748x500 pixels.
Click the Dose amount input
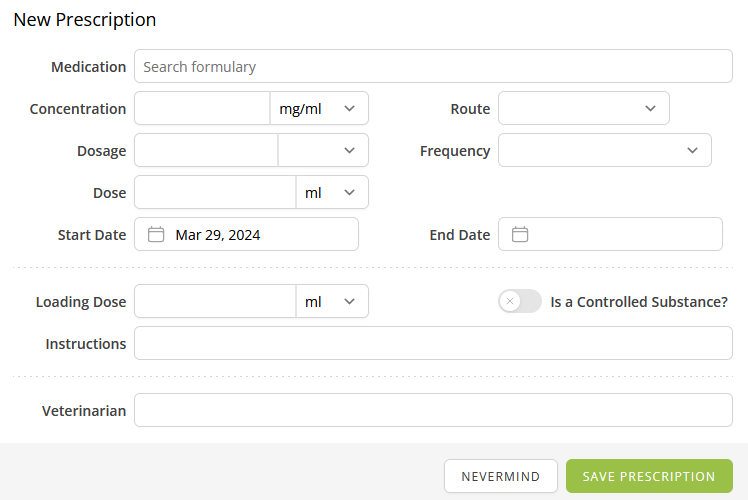(x=215, y=192)
